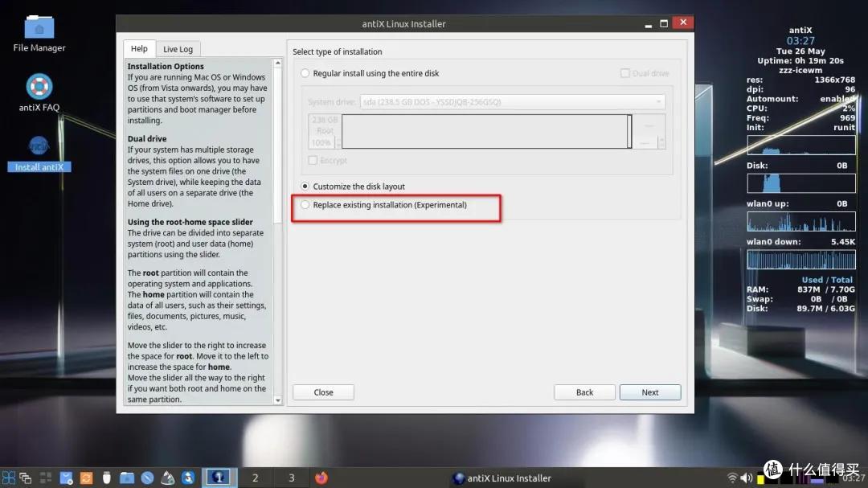Click the Close button in installer
This screenshot has height=488, width=868.
(323, 392)
